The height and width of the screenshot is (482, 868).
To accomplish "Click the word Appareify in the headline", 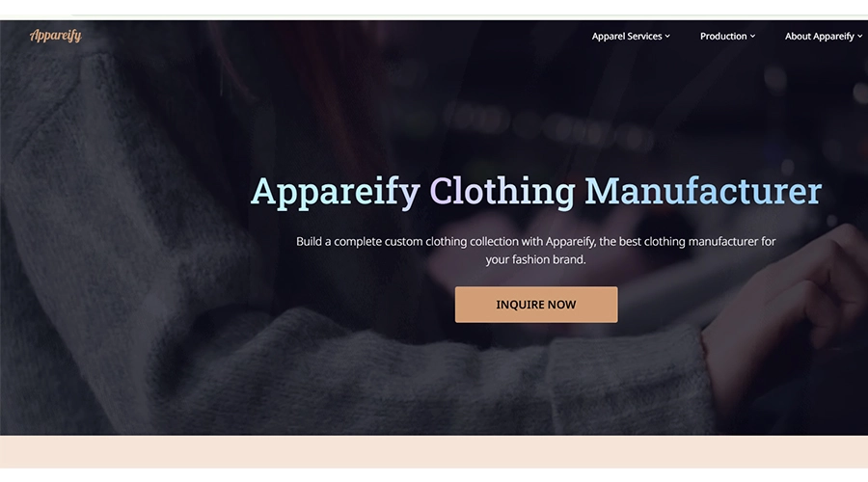I will pyautogui.click(x=336, y=192).
